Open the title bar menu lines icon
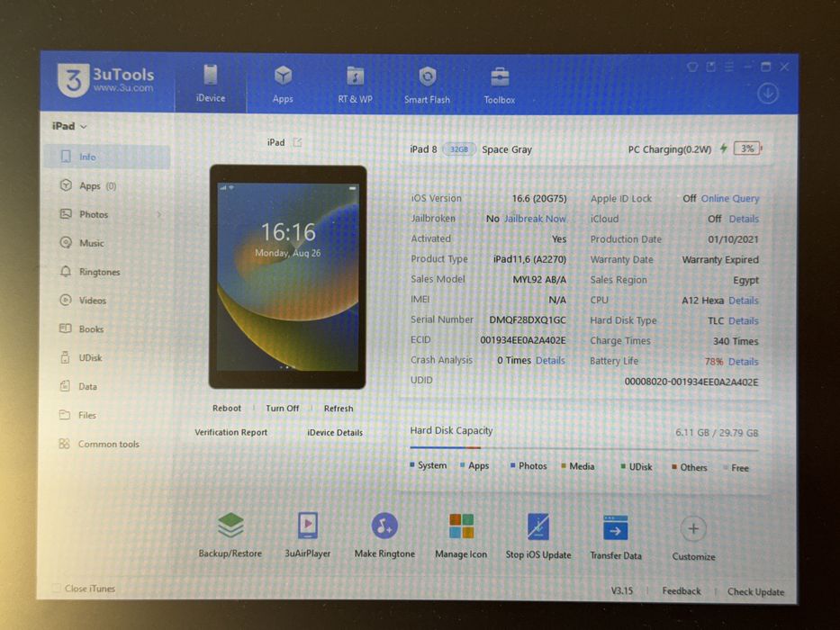This screenshot has width=840, height=630. (728, 67)
